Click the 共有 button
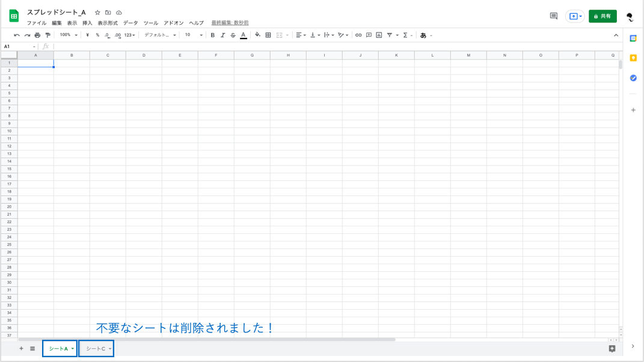 [603, 17]
